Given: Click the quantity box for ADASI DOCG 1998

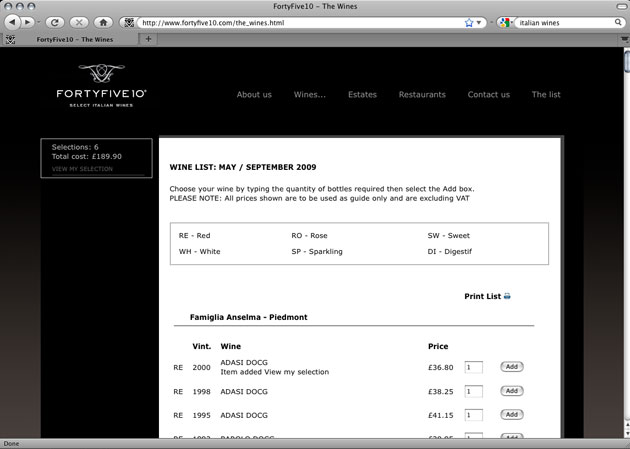Looking at the screenshot, I should 473,392.
